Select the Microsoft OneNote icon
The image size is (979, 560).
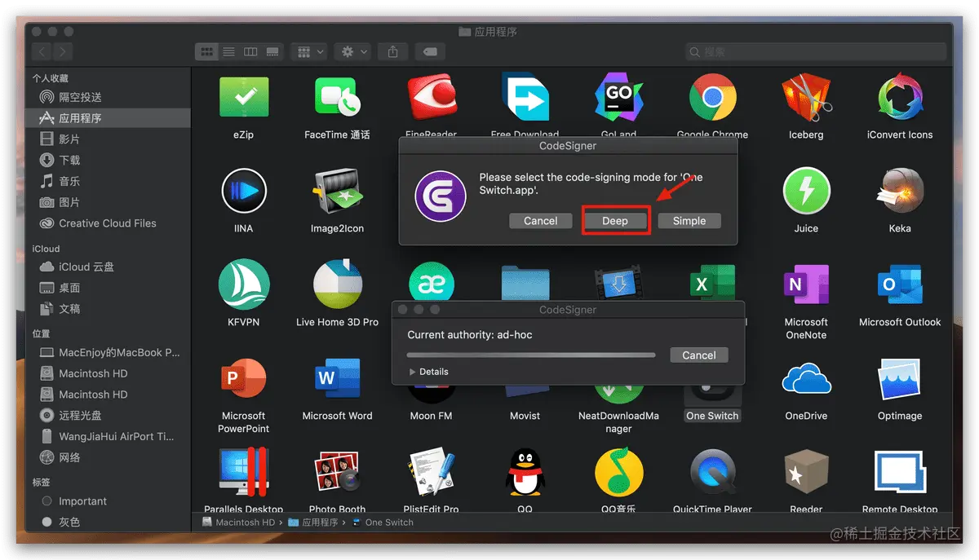[x=806, y=286]
